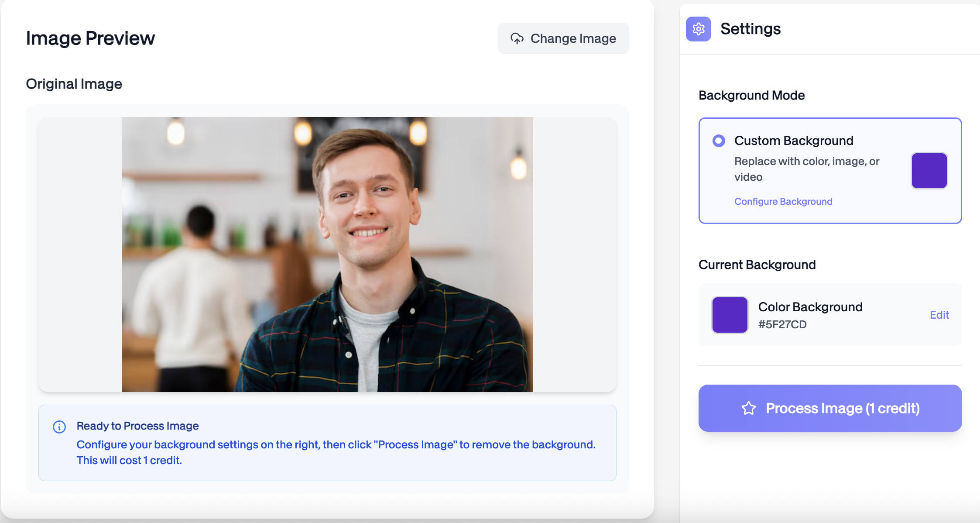Click the info icon beside Ready to Process
This screenshot has height=523, width=980.
(x=59, y=427)
